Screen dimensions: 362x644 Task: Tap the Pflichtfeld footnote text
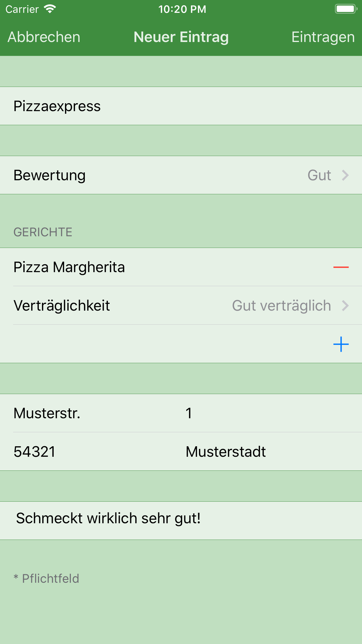tap(47, 579)
